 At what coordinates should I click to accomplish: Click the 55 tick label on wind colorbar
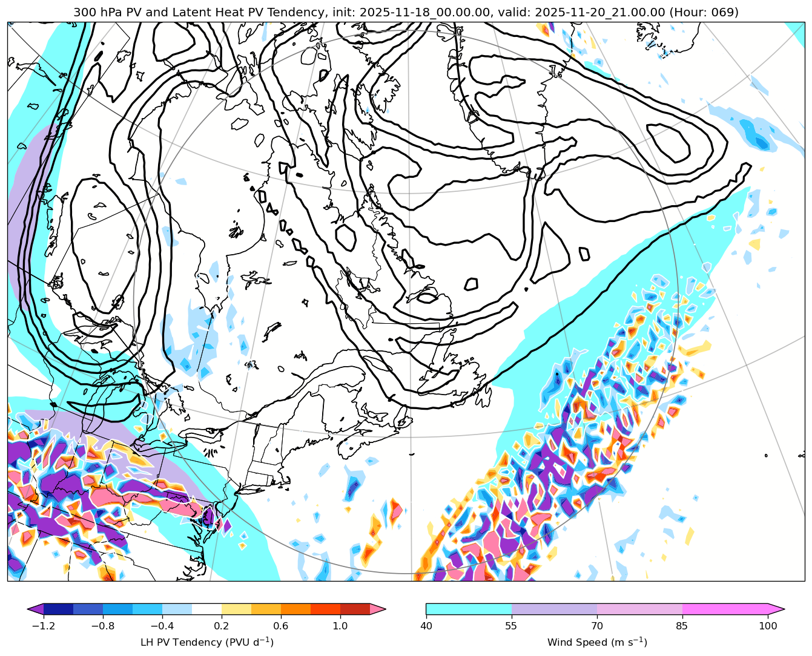coord(512,626)
